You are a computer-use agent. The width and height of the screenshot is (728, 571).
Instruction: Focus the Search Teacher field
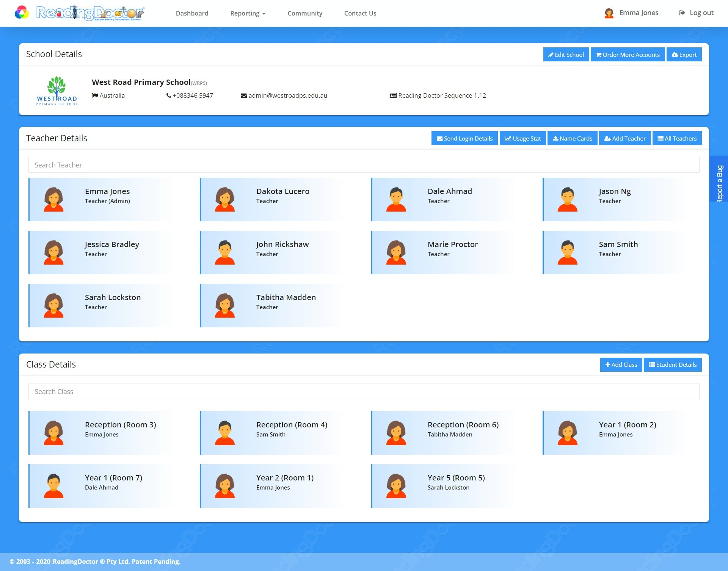[363, 165]
